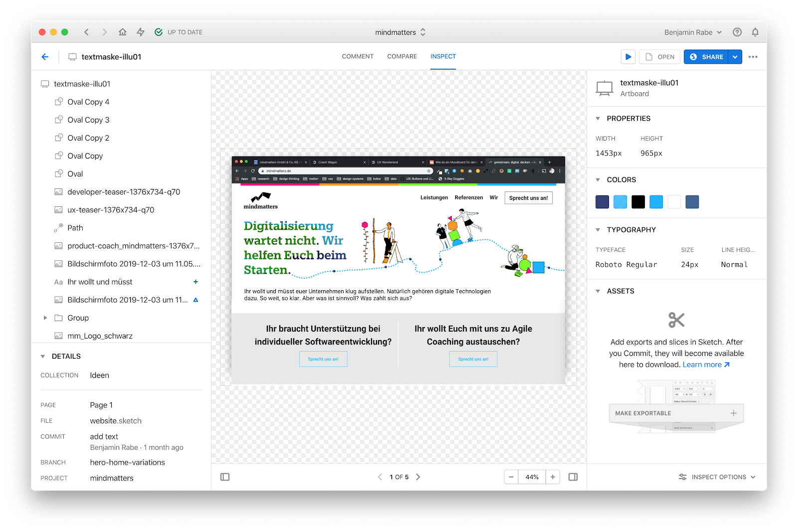
Task: Open the SHARE dropdown arrow
Action: (735, 57)
